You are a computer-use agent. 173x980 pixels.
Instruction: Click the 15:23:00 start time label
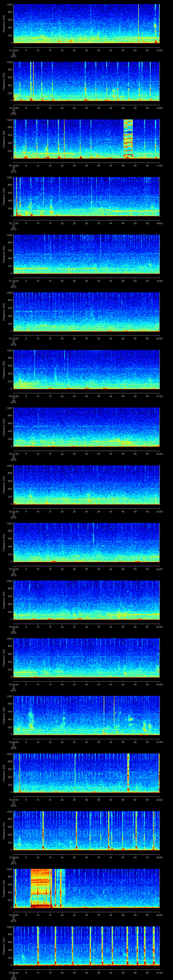click(13, 569)
